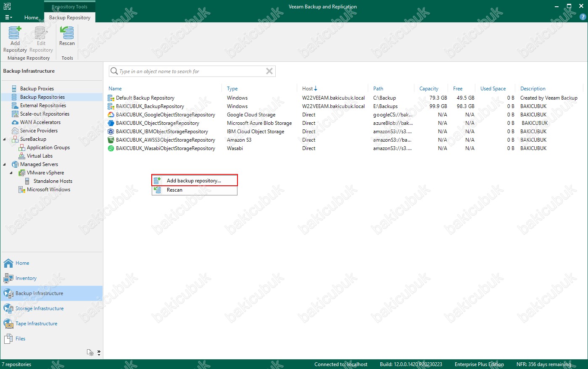
Task: Select BAKICUBUK_WasabiObjectStorageRepository name
Action: (x=166, y=148)
